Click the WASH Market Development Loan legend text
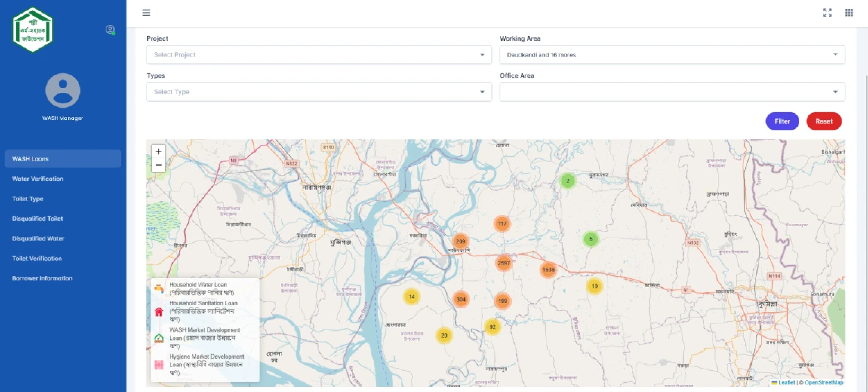The image size is (868, 392). (205, 338)
